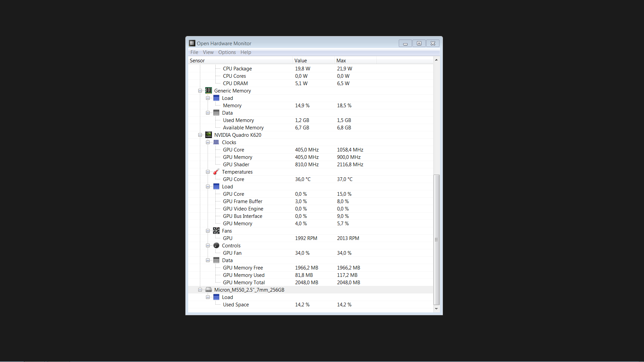Collapse the NVIDIA Quadro K620 node
Viewport: 644px width, 362px height.
click(200, 135)
